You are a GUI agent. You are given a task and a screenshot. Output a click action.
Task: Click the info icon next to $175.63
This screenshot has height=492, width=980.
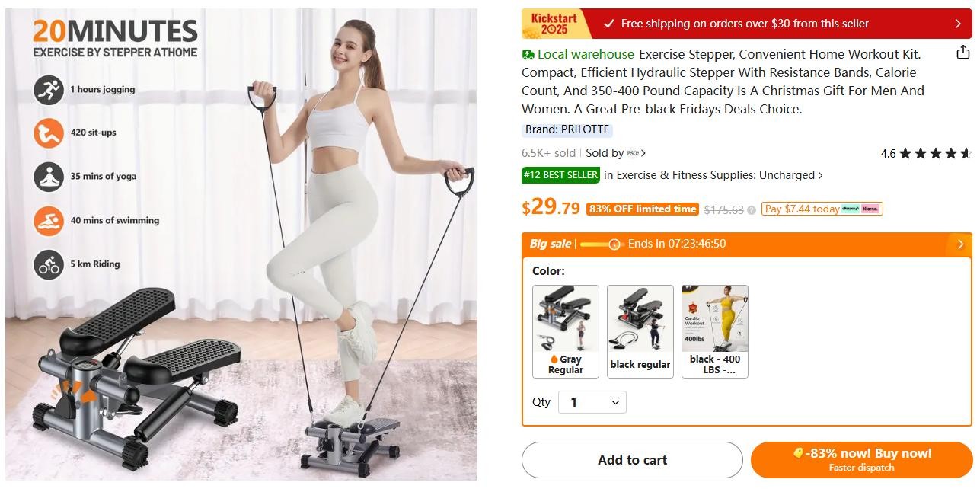click(752, 210)
